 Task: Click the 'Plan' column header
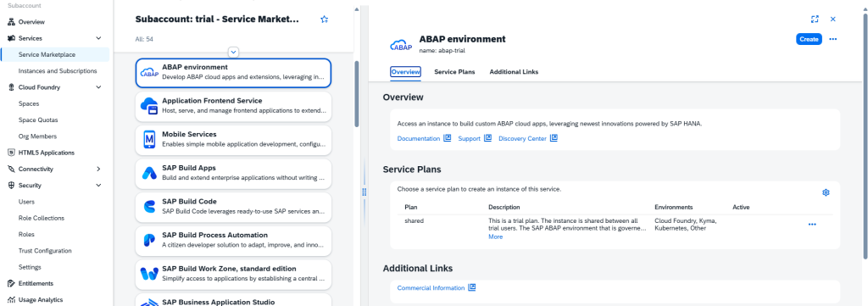tap(411, 208)
